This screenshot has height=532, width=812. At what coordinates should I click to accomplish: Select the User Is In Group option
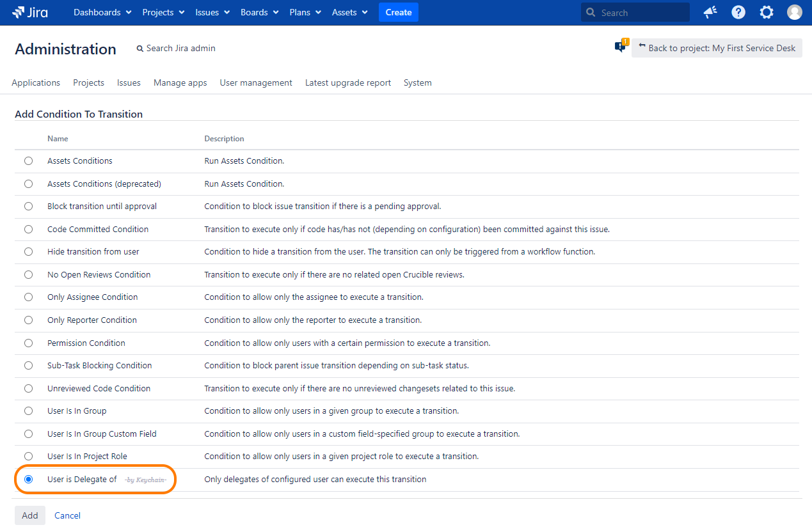pos(28,411)
